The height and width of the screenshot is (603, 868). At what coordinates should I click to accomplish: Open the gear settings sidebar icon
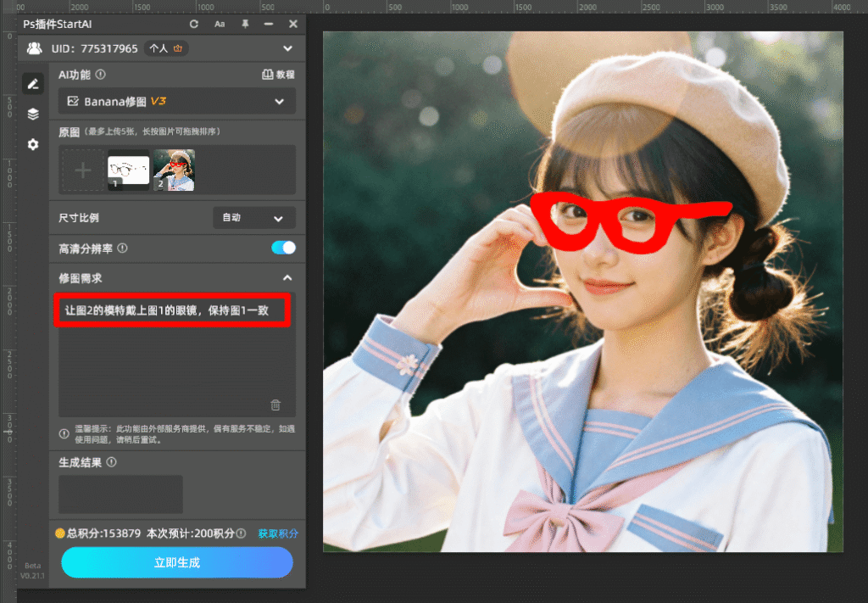pos(33,144)
